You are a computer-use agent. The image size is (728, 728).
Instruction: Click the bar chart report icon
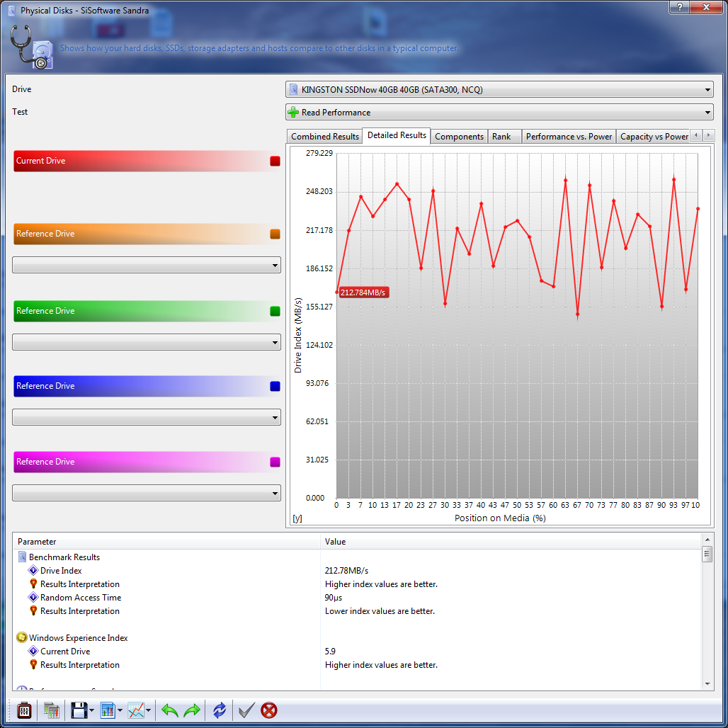[107, 710]
